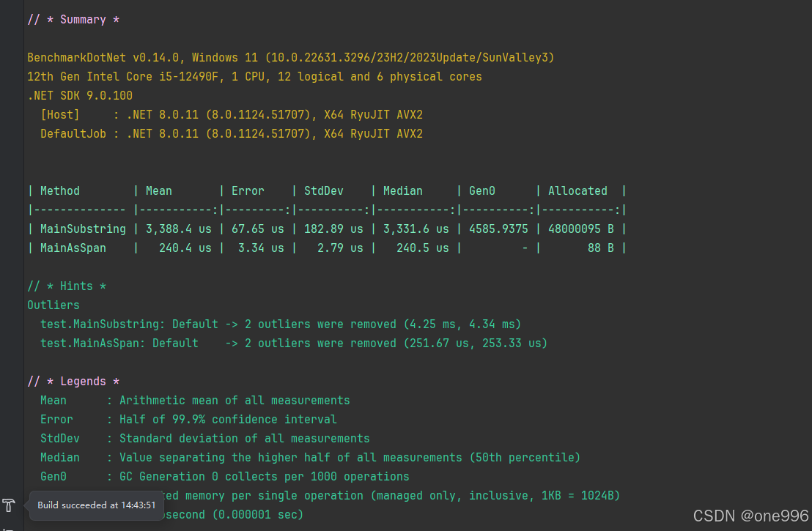Click the '// * Hints *' heading
The width and height of the screenshot is (812, 531).
coord(64,286)
